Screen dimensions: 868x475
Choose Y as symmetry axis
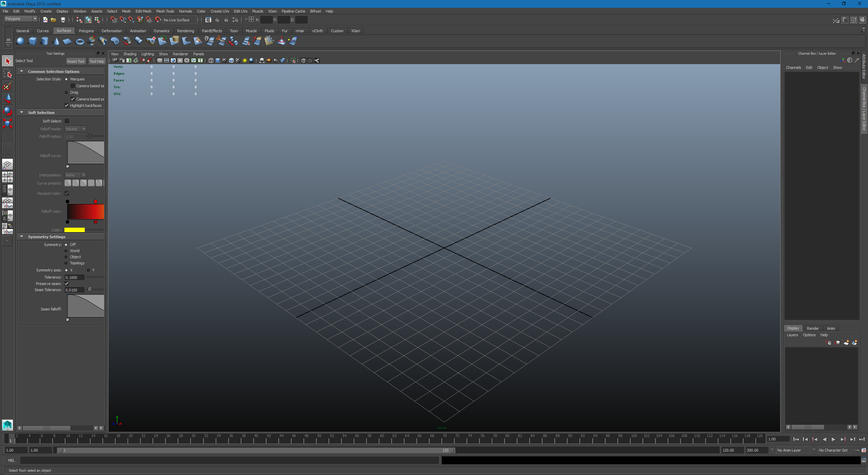pos(88,270)
